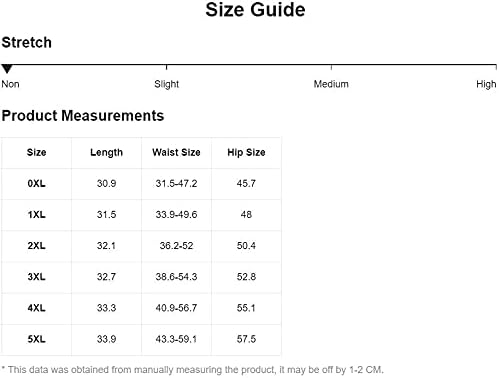Click the measurement disclaimer footnote text
The image size is (499, 378).
tap(192, 370)
